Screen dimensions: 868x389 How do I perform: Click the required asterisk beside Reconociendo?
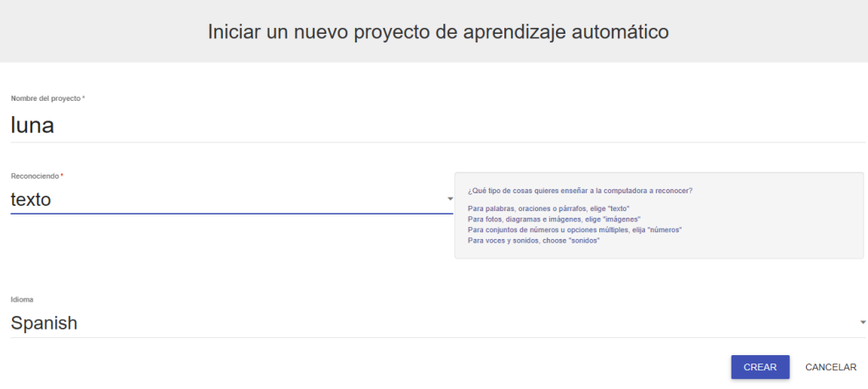tap(62, 175)
